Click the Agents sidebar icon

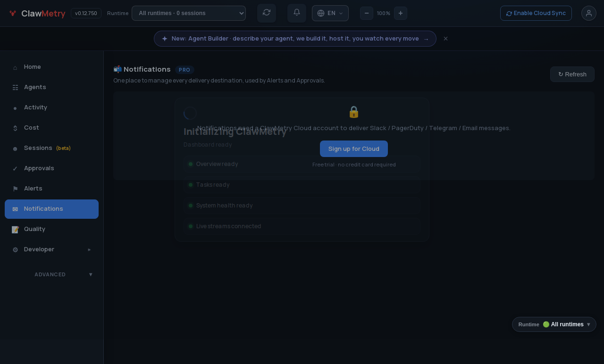[x=15, y=88]
